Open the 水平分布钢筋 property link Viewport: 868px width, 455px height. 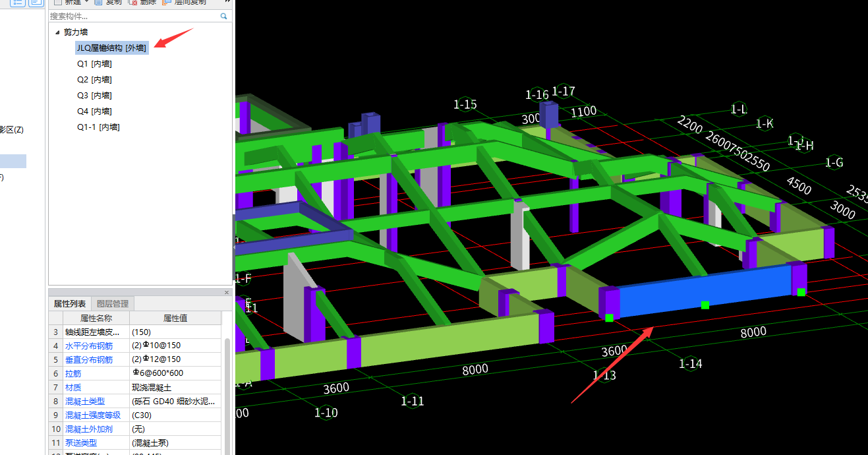click(x=89, y=346)
